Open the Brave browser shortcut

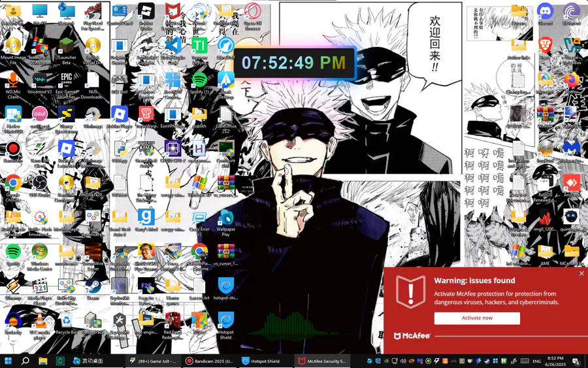tap(546, 48)
